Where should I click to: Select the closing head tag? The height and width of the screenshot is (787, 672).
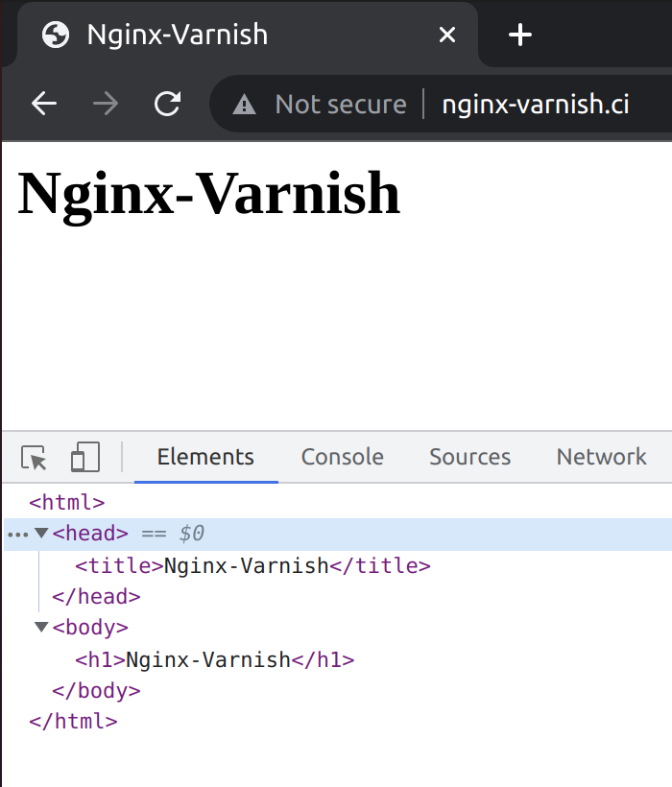point(96,597)
